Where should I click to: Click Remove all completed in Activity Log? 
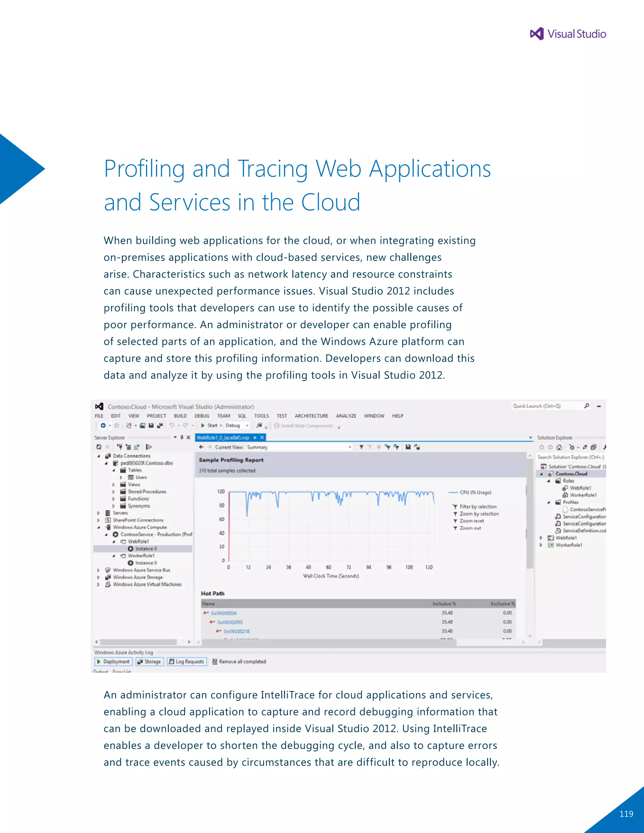pyautogui.click(x=239, y=662)
